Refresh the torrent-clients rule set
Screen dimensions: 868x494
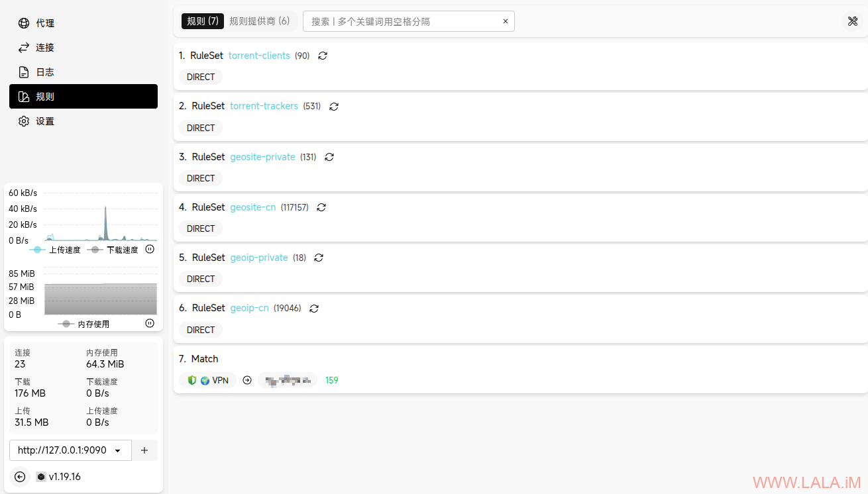(x=323, y=56)
